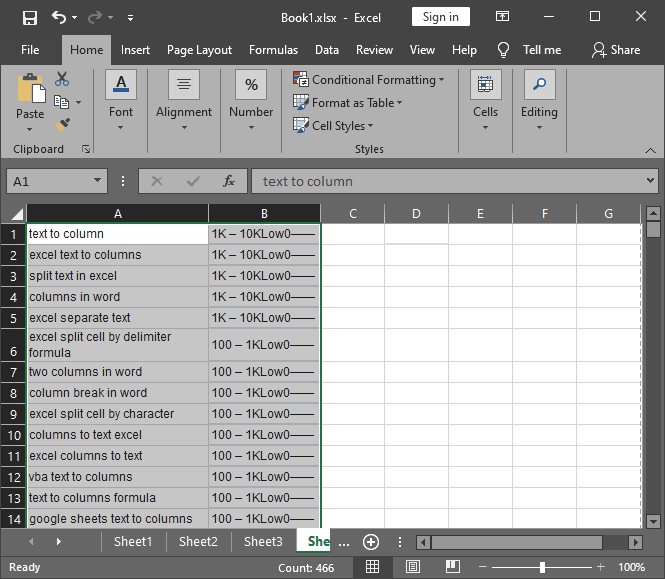Add a new sheet
Image resolution: width=665 pixels, height=579 pixels.
point(371,542)
